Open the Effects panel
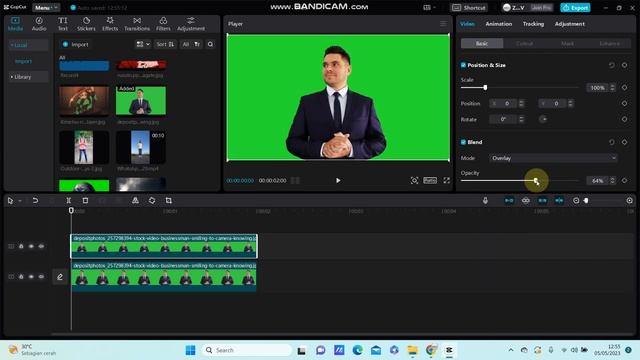640x360 pixels. coord(110,24)
